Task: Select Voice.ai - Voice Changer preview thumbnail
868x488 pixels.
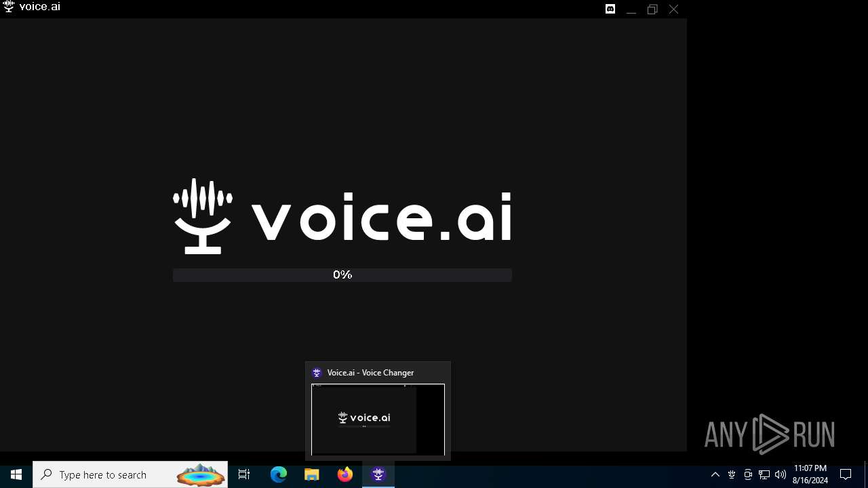Action: pos(378,420)
